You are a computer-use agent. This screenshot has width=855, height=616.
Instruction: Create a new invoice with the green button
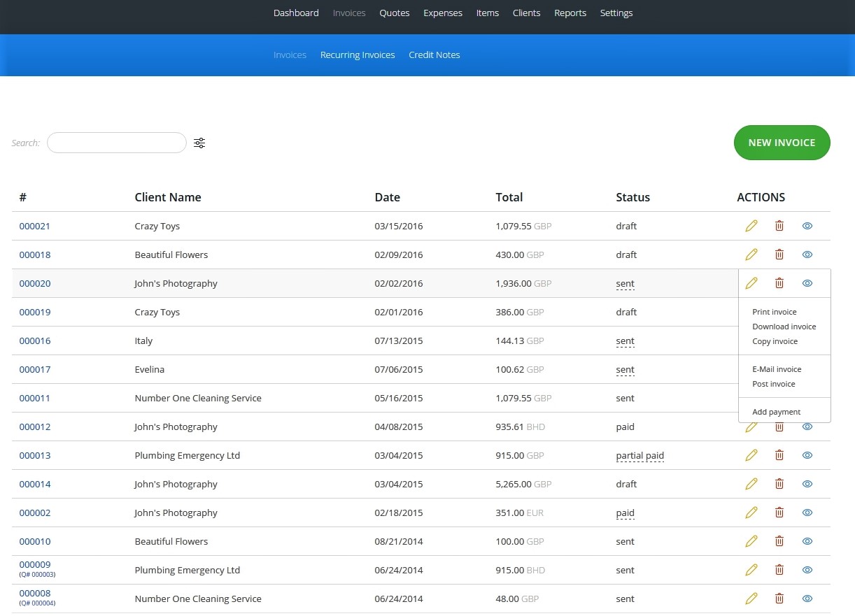[x=782, y=143]
